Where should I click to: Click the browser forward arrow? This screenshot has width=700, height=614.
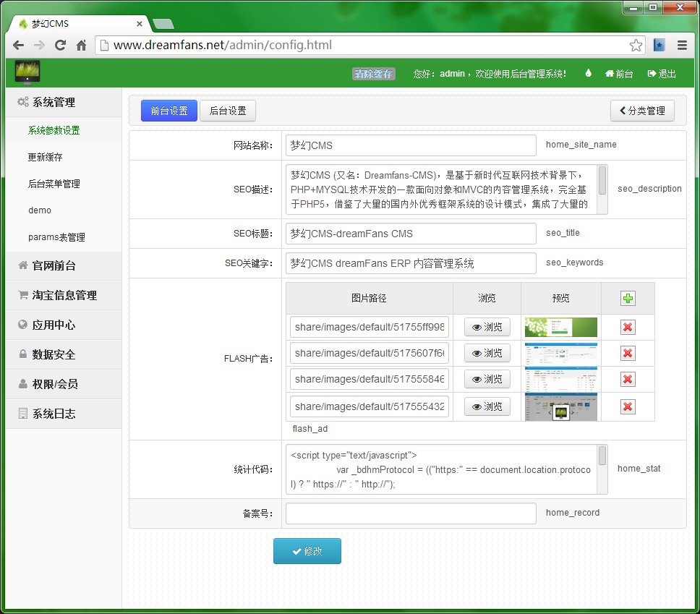tap(39, 45)
